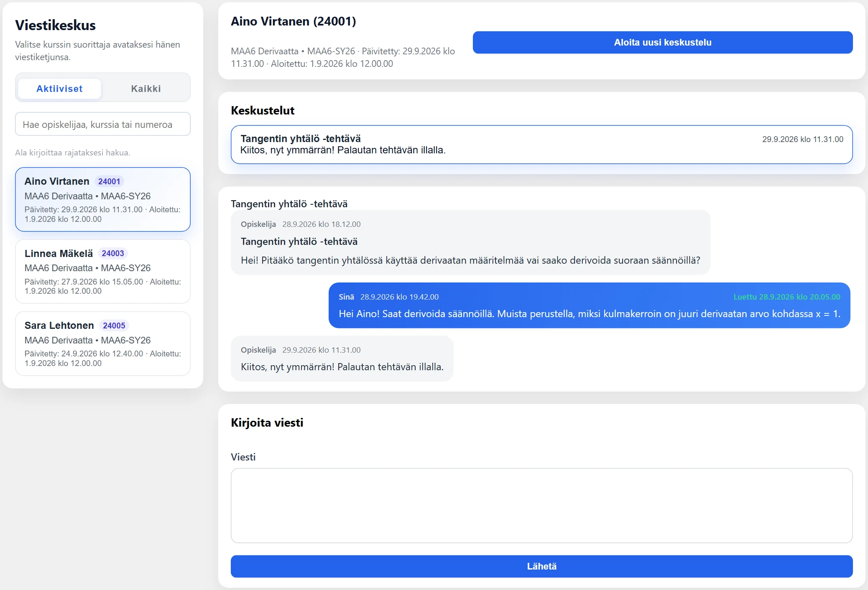868x590 pixels.
Task: Click the 24001 student number badge
Action: tap(109, 181)
